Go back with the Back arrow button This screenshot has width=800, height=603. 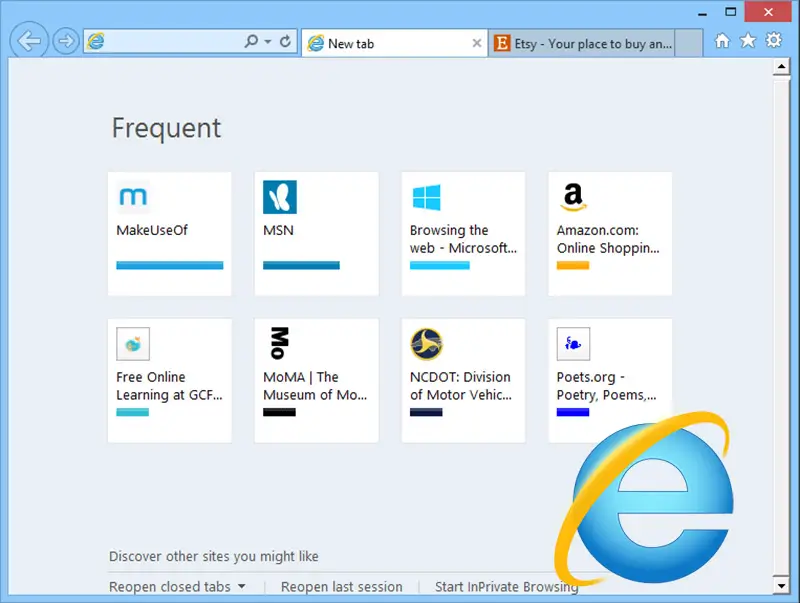[x=29, y=41]
